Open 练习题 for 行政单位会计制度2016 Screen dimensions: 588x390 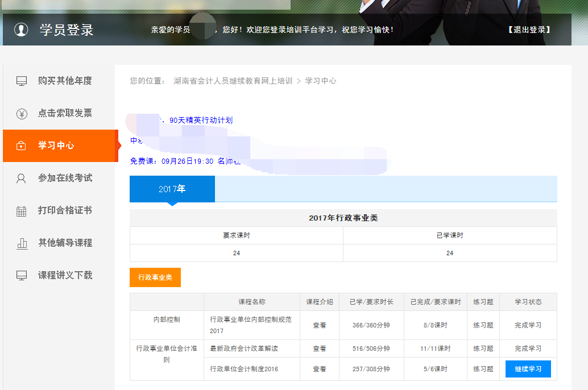[x=483, y=369]
